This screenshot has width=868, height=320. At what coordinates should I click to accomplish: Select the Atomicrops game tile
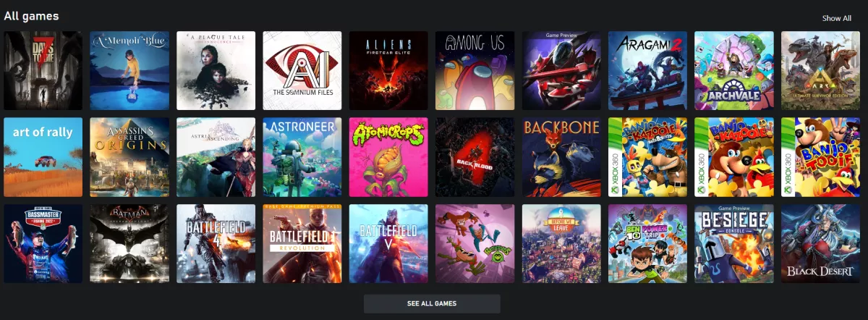click(x=388, y=157)
